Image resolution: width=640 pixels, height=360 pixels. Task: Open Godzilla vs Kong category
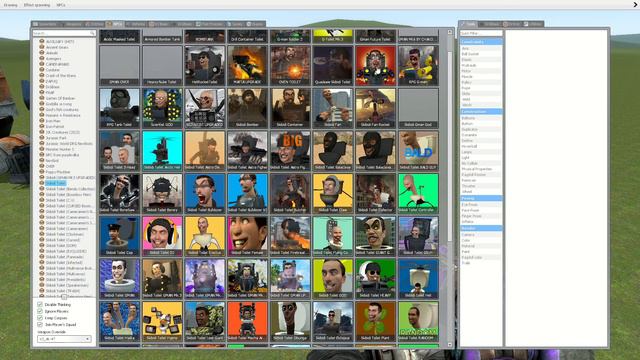(x=58, y=104)
